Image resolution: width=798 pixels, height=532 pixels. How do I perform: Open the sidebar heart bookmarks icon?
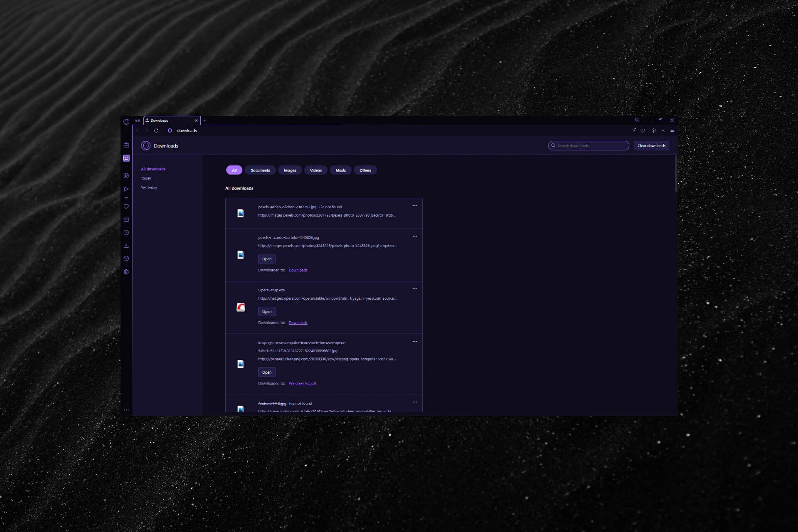point(126,207)
